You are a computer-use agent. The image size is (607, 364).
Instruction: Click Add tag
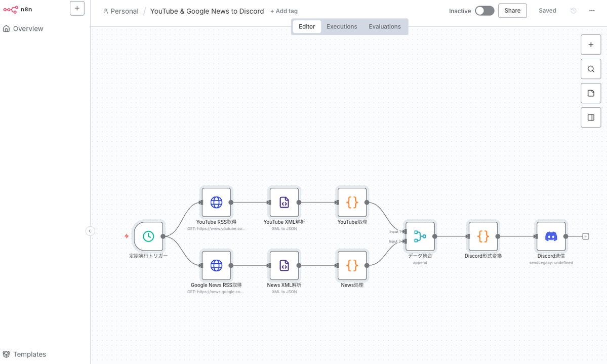[x=284, y=11]
